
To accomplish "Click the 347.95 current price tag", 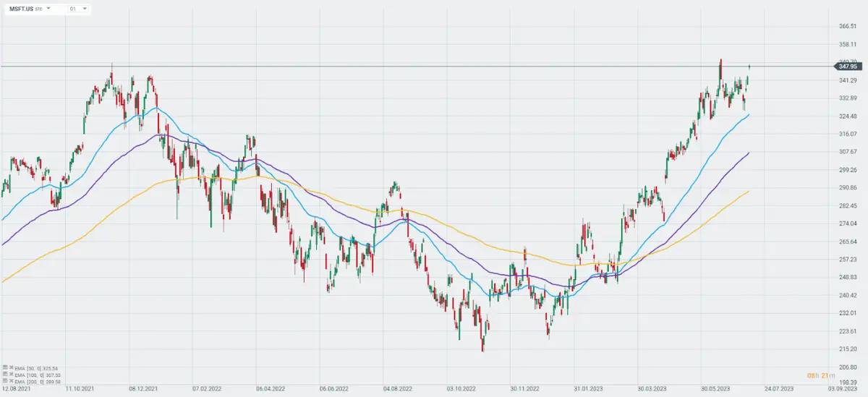I will coord(848,67).
